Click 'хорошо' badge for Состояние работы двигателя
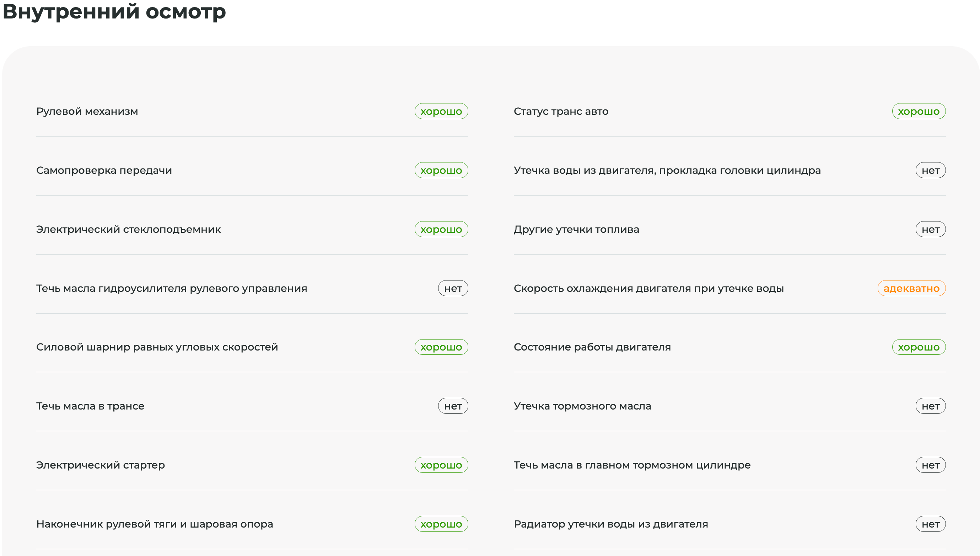Image resolution: width=980 pixels, height=556 pixels. (918, 347)
